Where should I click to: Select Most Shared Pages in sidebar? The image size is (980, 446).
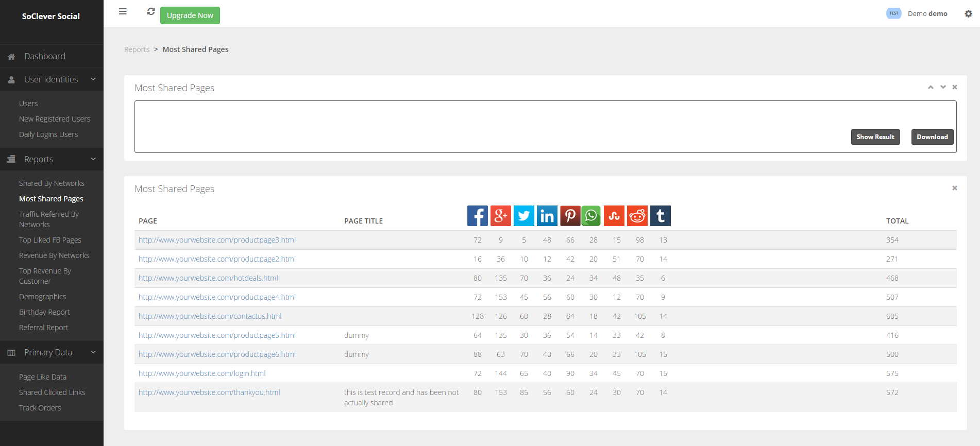click(51, 199)
